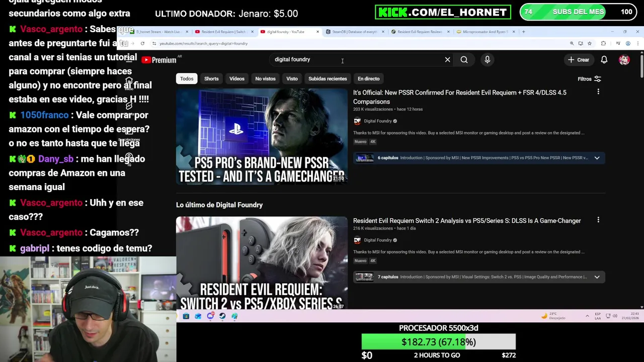Select the Visto filter chip
The image size is (644, 362).
[292, 79]
